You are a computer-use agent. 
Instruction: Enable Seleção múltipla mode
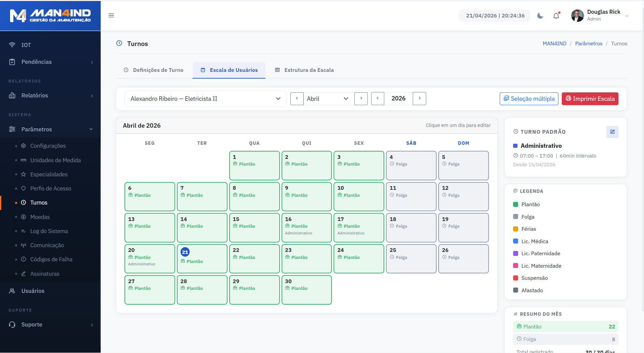(529, 99)
